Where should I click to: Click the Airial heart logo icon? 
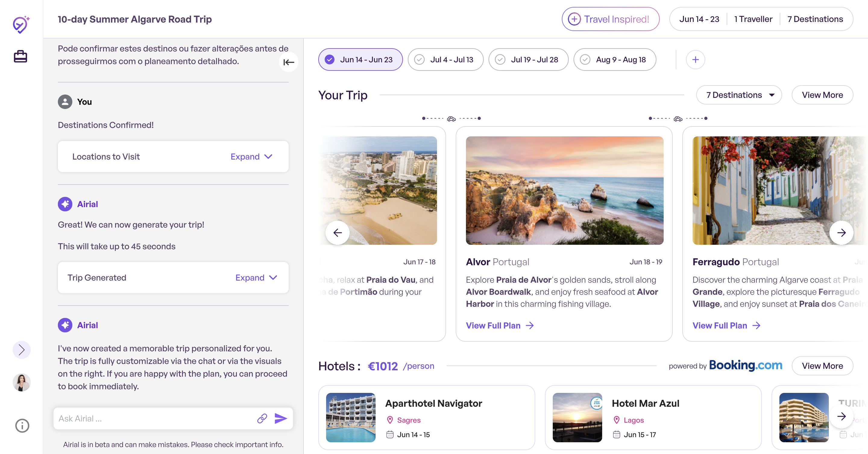(x=21, y=24)
